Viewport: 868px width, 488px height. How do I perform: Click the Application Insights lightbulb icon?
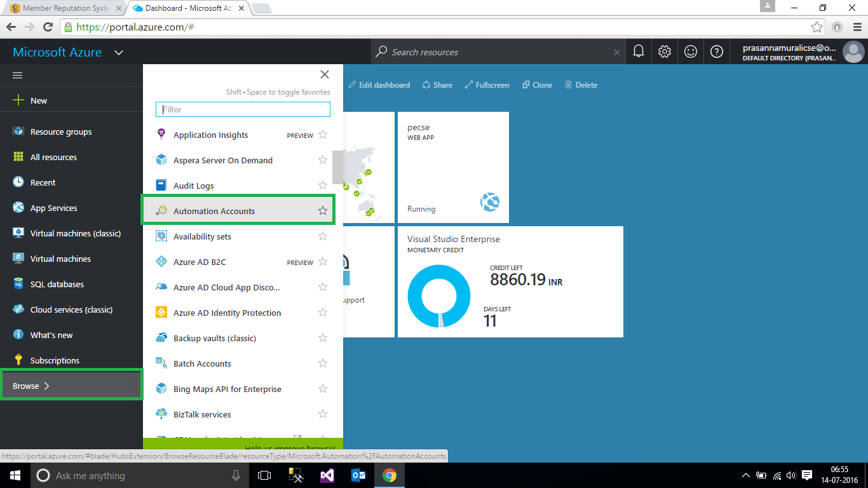click(x=161, y=135)
